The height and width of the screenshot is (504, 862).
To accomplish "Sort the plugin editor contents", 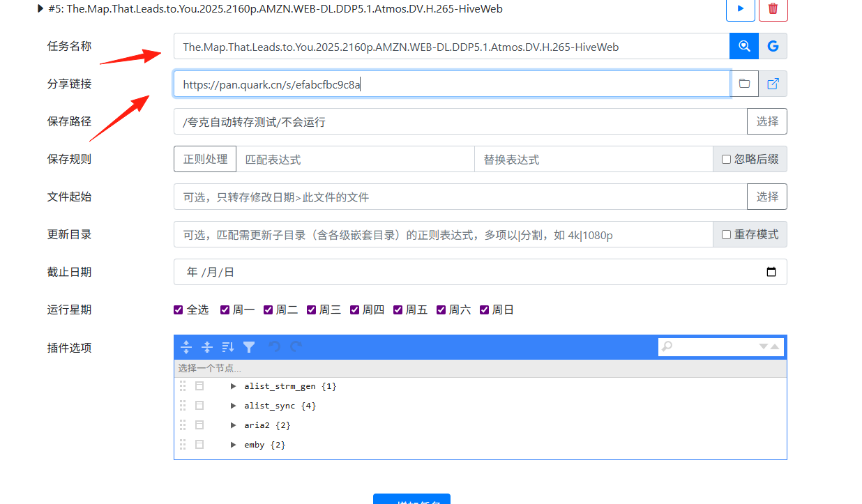I will pos(228,346).
